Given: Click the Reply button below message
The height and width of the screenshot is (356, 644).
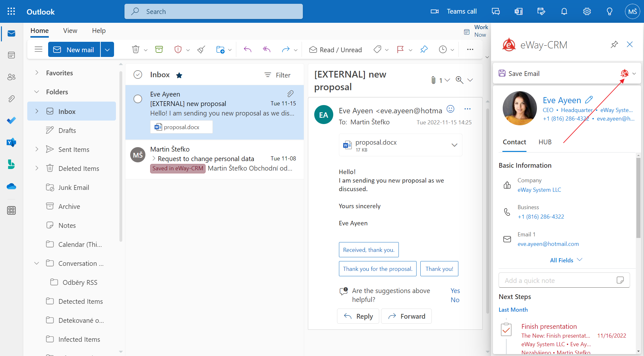Looking at the screenshot, I should click(x=358, y=316).
